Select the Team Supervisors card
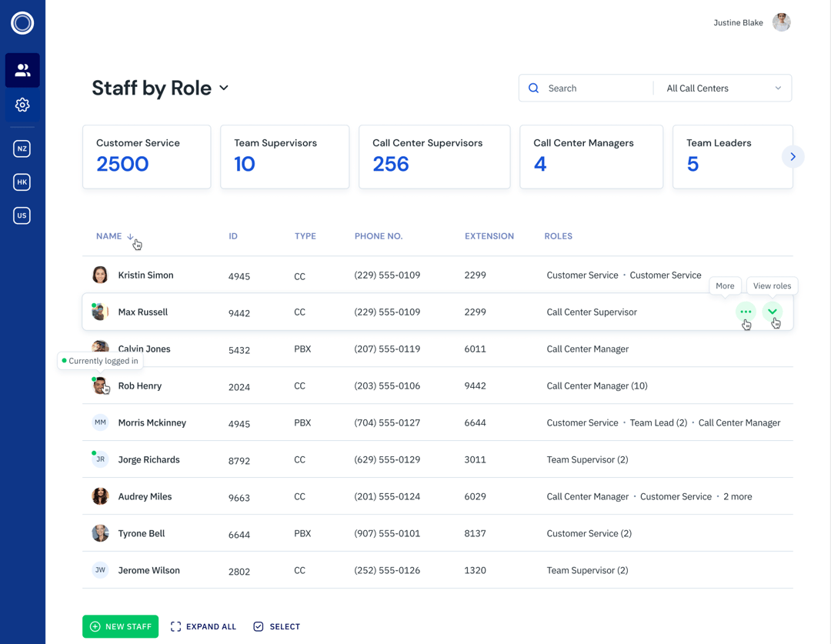 [285, 156]
